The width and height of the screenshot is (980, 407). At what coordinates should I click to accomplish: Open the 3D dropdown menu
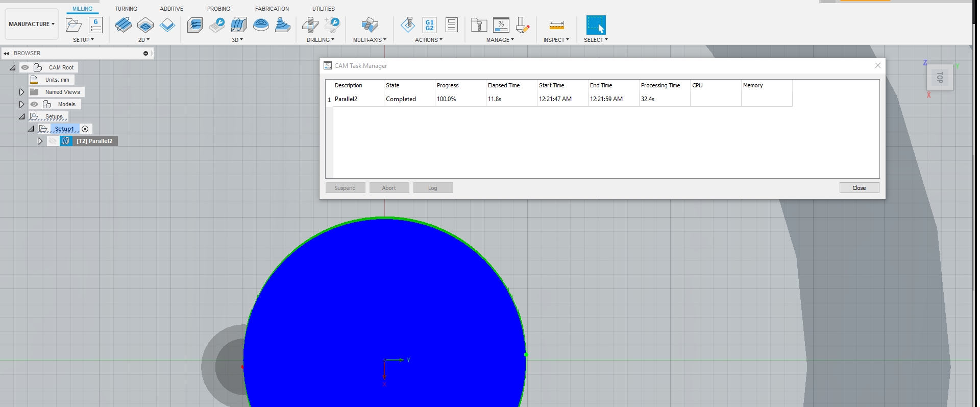pyautogui.click(x=237, y=40)
